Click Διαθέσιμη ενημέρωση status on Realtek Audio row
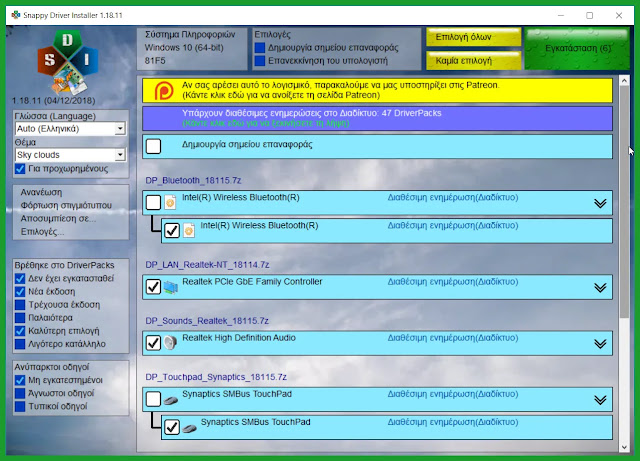The height and width of the screenshot is (461, 640). pos(453,338)
